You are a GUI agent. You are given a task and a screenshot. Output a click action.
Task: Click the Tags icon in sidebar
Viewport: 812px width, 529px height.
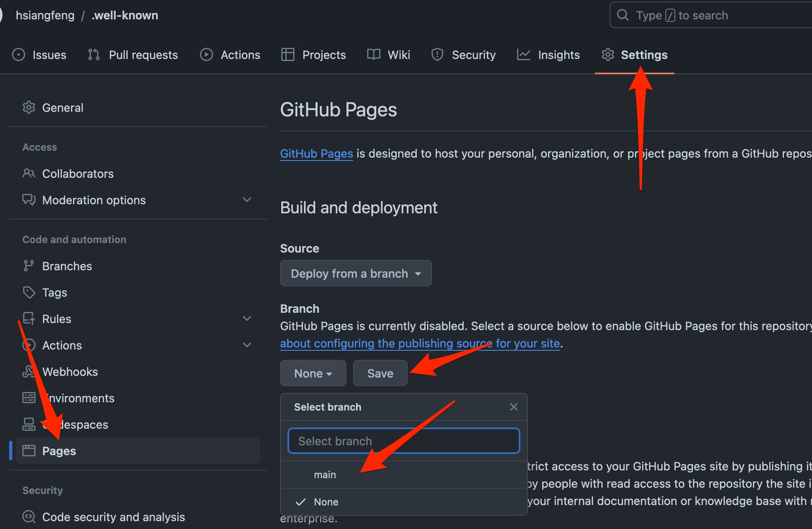pos(28,293)
